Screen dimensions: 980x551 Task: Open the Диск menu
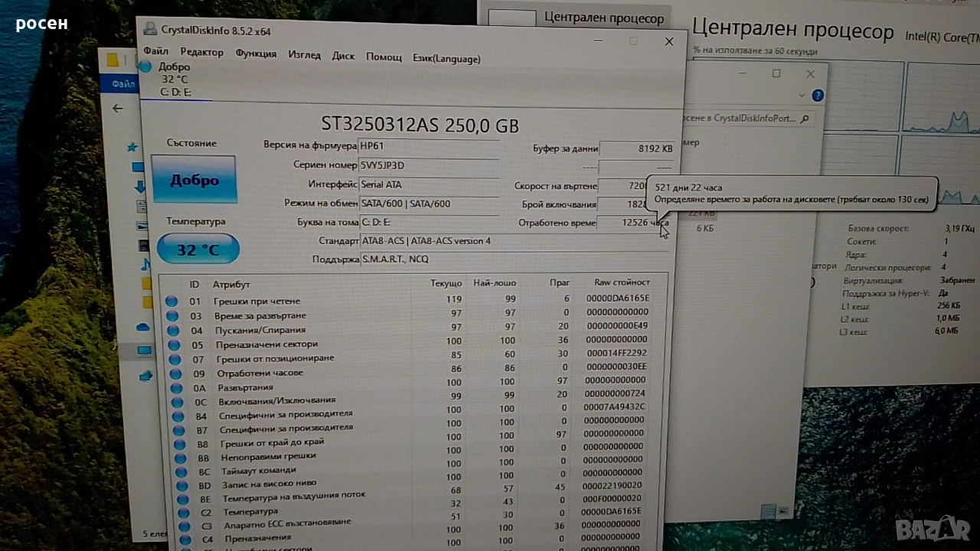[x=343, y=56]
